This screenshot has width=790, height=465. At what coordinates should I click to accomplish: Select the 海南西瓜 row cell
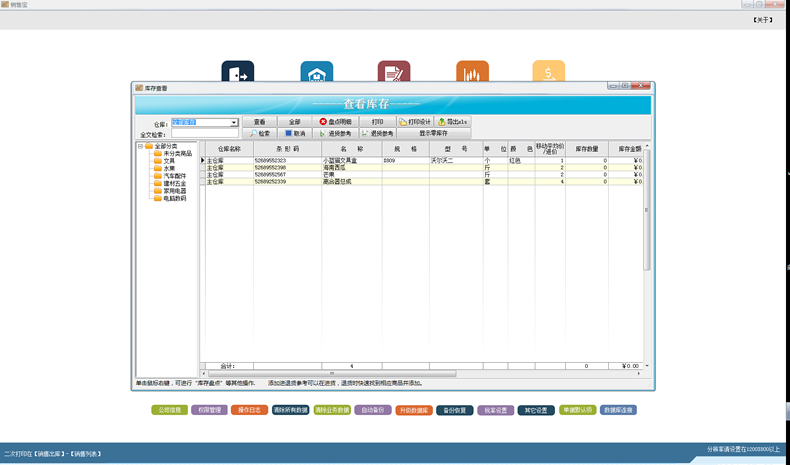(x=352, y=167)
